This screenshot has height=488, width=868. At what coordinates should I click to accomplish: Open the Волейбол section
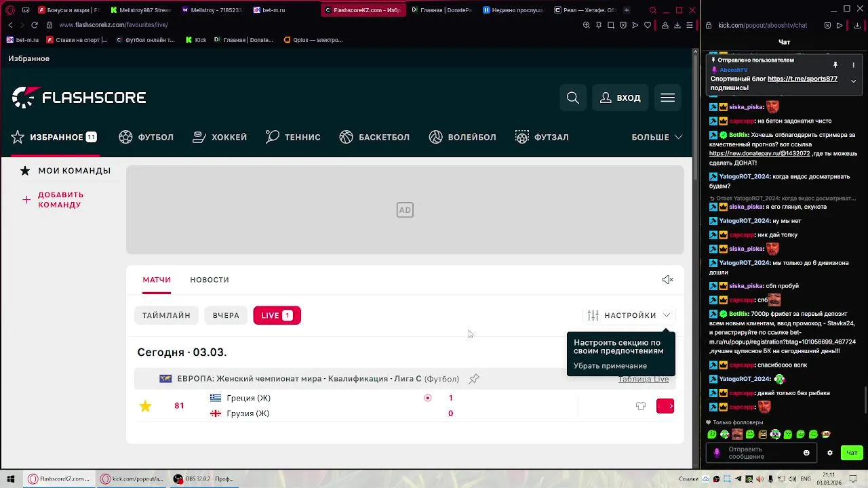click(x=462, y=137)
